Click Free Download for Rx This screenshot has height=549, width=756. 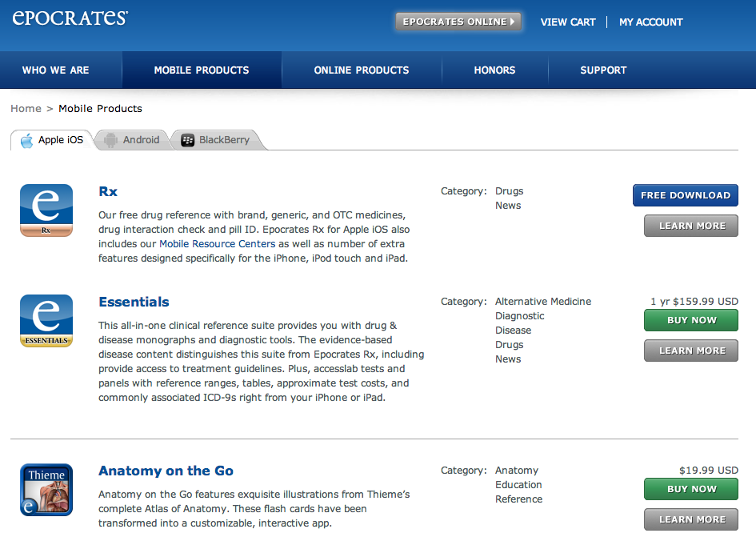pyautogui.click(x=685, y=195)
